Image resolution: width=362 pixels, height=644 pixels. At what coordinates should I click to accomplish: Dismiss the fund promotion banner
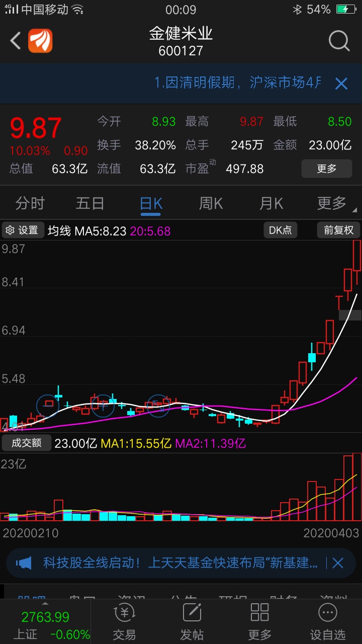pyautogui.click(x=338, y=563)
